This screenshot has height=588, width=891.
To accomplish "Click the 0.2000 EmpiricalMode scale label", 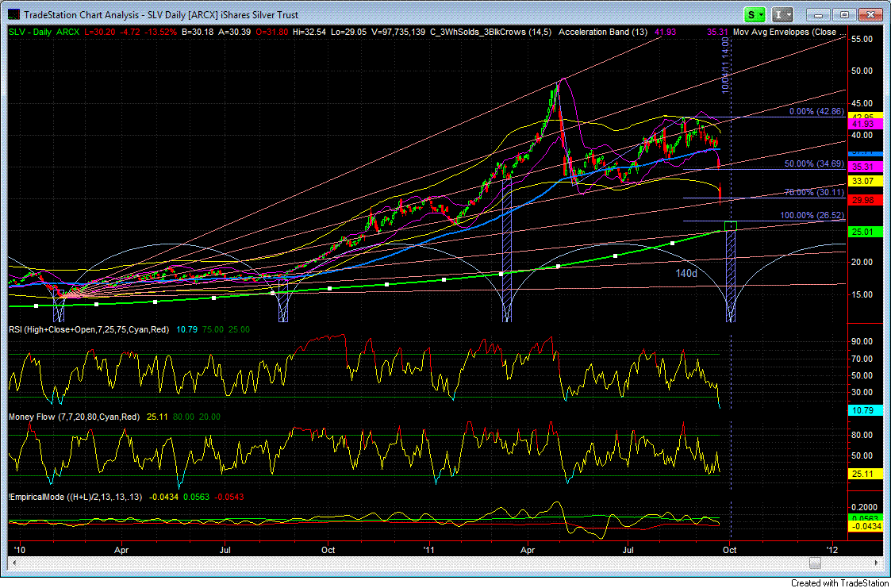I will click(x=864, y=507).
